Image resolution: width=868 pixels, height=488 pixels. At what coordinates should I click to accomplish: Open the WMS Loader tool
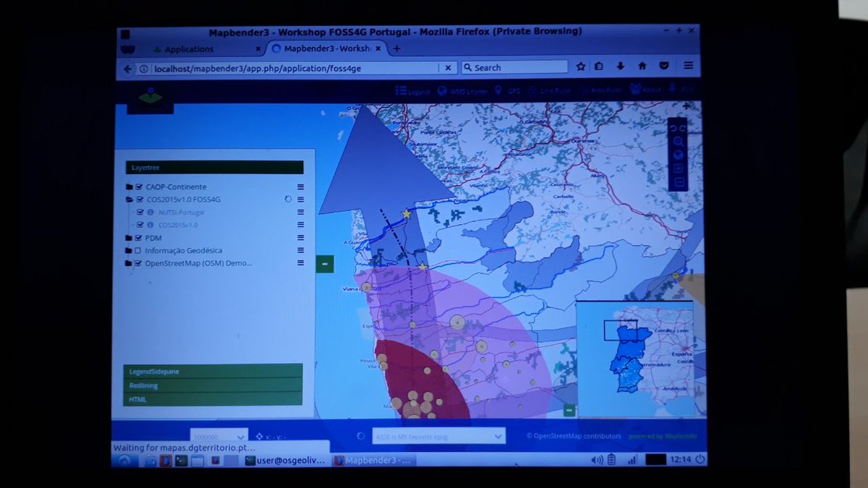(463, 91)
